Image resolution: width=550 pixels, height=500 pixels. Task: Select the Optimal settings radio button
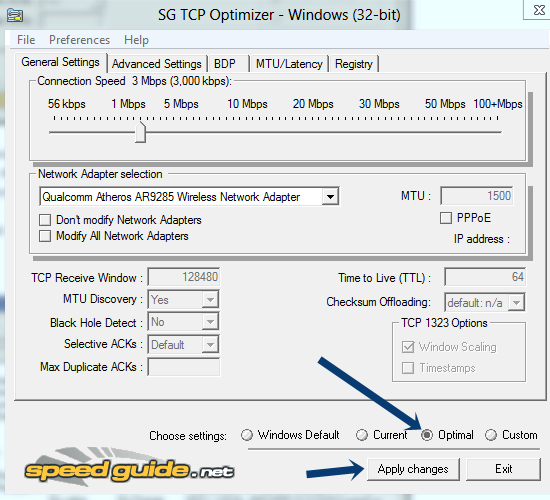[x=427, y=435]
